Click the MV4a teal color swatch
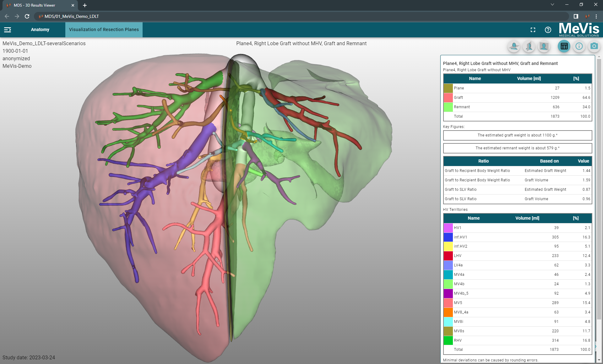The image size is (603, 364). 448,275
